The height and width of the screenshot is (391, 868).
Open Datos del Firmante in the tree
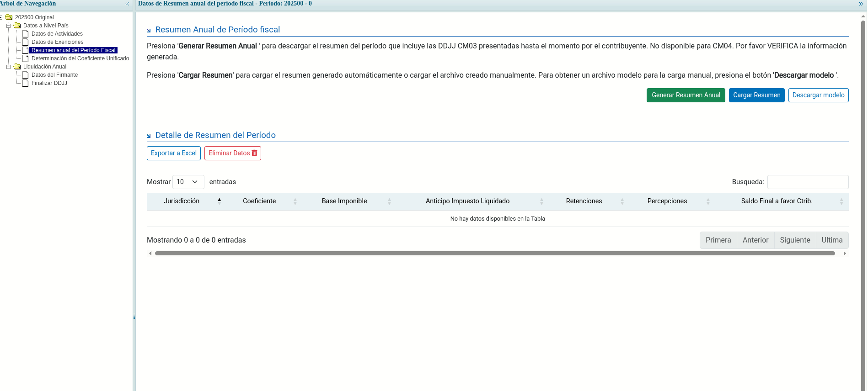(x=54, y=75)
